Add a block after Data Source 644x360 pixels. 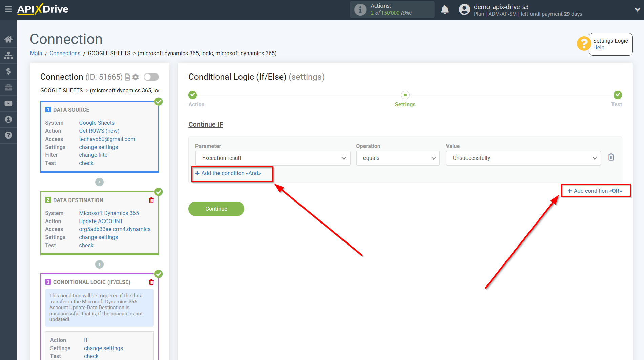click(99, 182)
